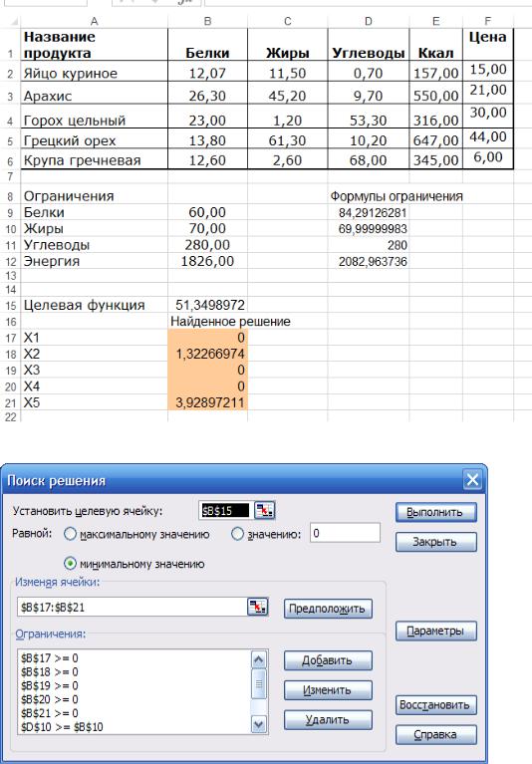
Task: Click constraints list scroll up arrow
Action: click(x=259, y=659)
